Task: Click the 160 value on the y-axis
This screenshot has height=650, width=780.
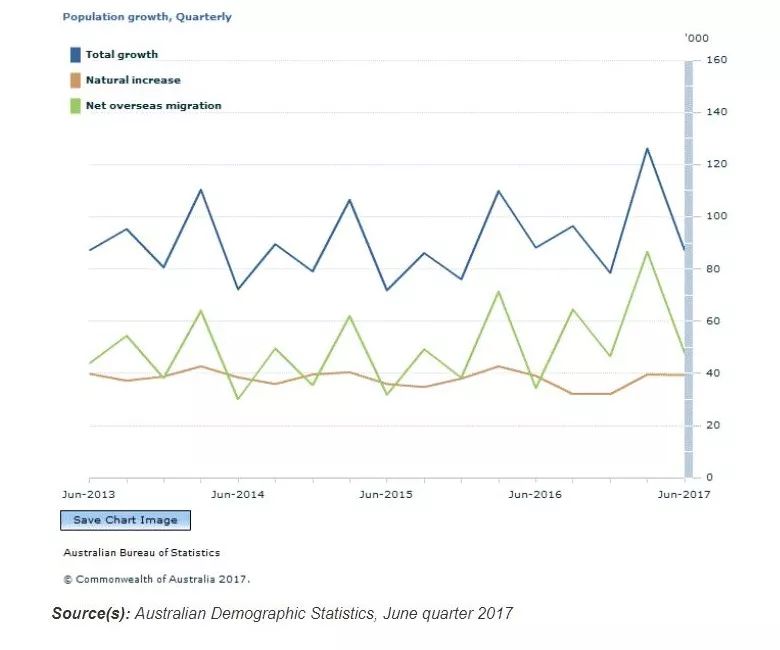Action: pyautogui.click(x=716, y=60)
